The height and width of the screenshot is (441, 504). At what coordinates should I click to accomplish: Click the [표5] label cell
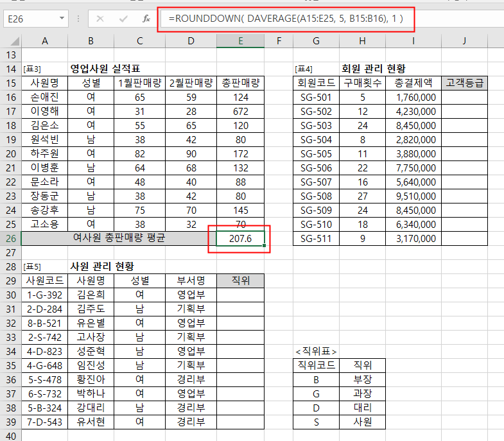(45, 267)
